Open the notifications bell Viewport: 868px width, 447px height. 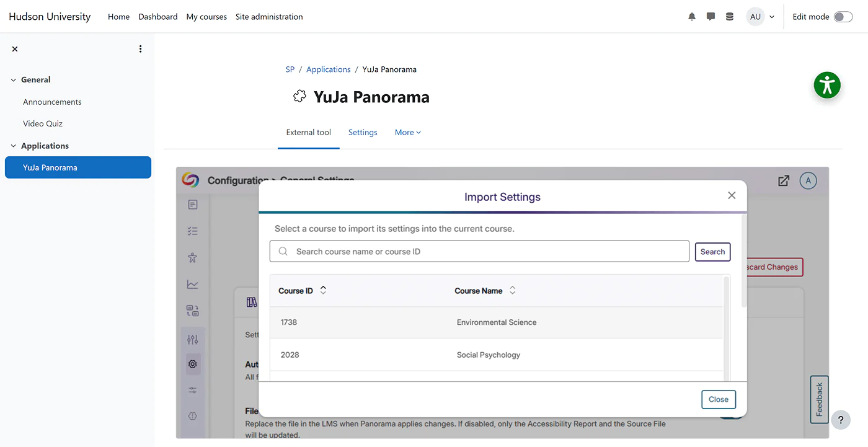[x=692, y=17]
